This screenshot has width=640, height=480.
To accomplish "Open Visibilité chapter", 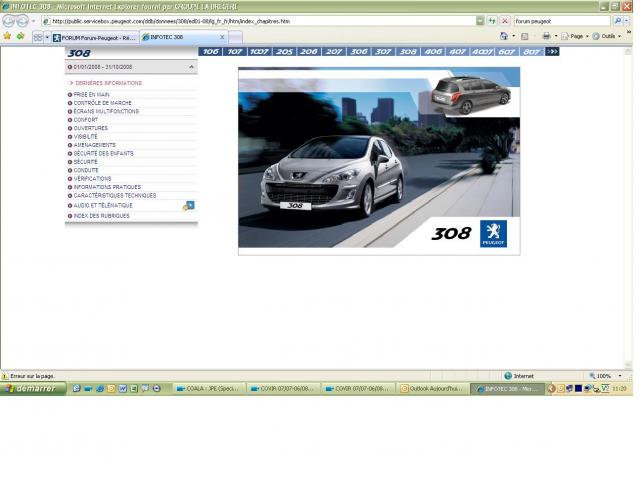I will 85,137.
